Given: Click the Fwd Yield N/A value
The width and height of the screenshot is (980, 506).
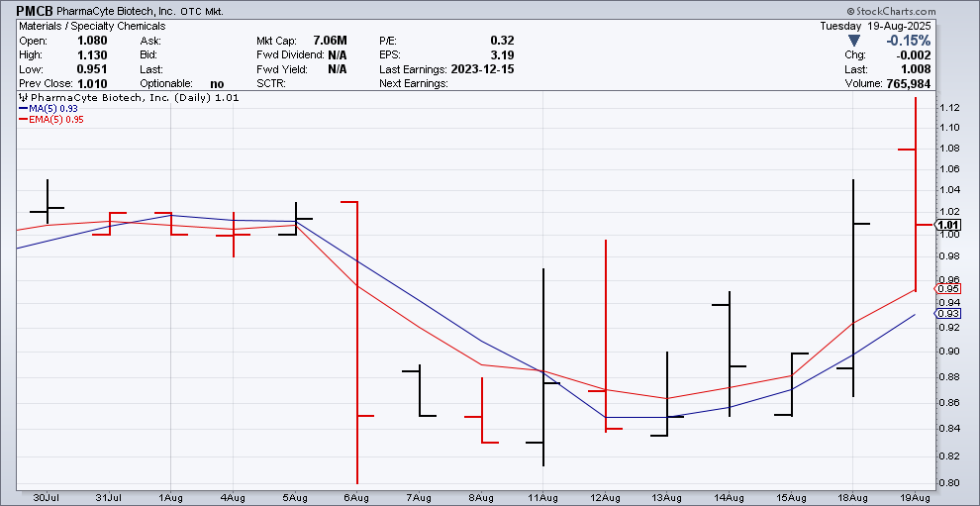Looking at the screenshot, I should point(338,69).
